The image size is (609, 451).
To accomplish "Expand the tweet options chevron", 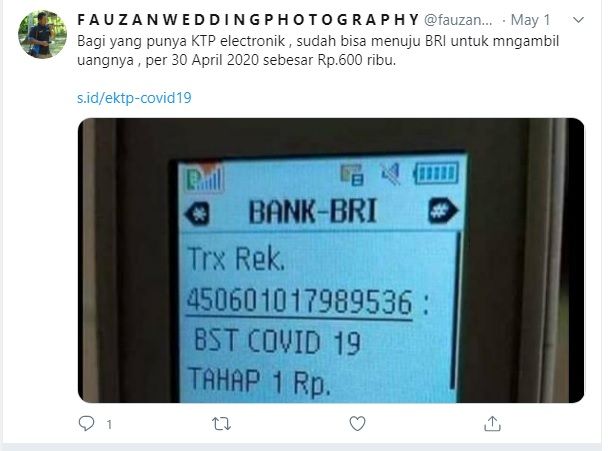I will pos(579,20).
